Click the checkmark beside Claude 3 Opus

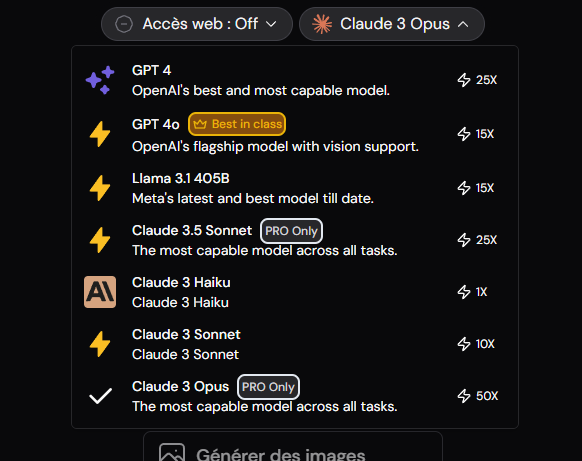(x=101, y=396)
